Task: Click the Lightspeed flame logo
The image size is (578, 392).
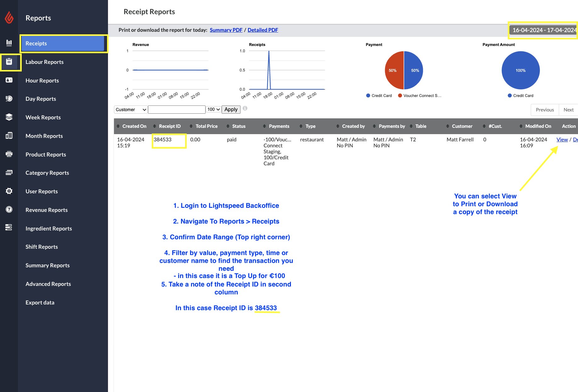Action: point(9,18)
